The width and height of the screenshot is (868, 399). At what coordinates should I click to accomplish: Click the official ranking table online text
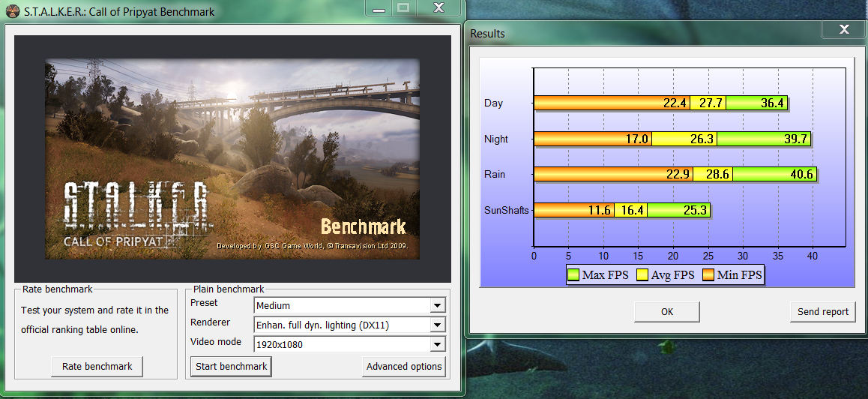tap(79, 330)
